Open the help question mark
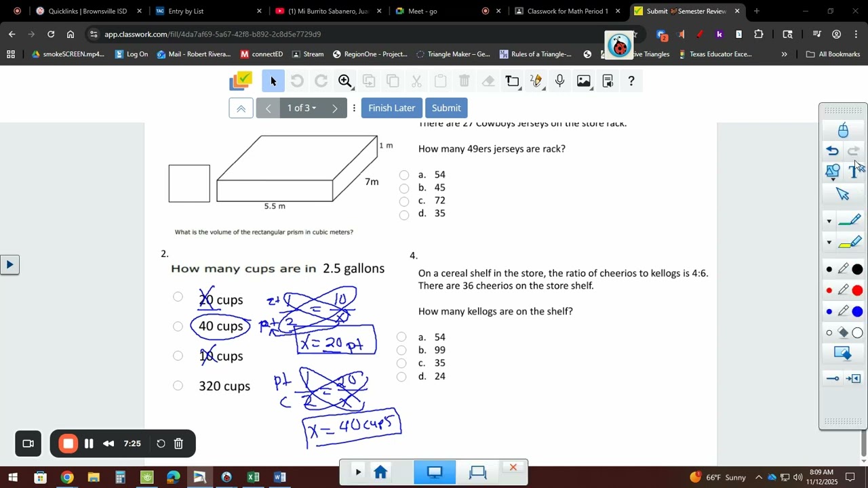 pos(631,81)
